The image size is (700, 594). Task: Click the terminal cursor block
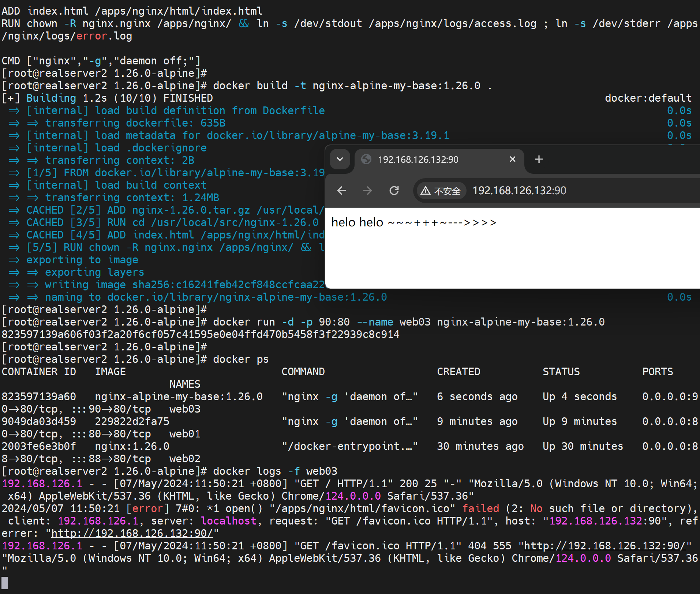[x=5, y=583]
